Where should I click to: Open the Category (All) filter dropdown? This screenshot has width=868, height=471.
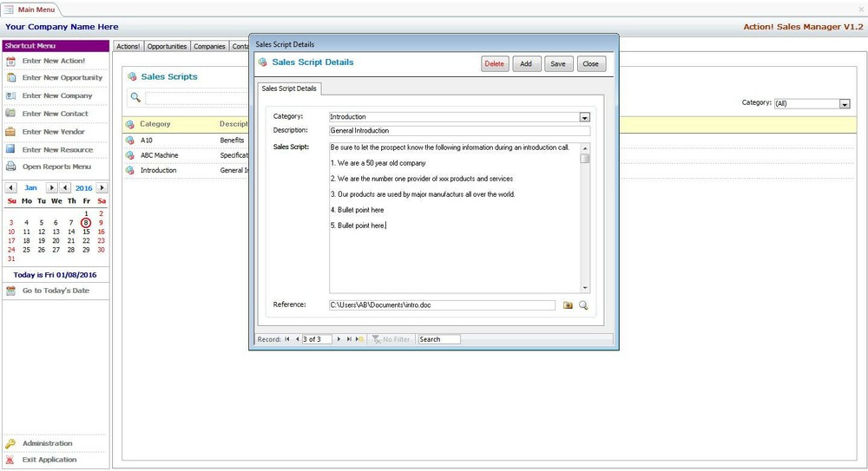pyautogui.click(x=845, y=103)
